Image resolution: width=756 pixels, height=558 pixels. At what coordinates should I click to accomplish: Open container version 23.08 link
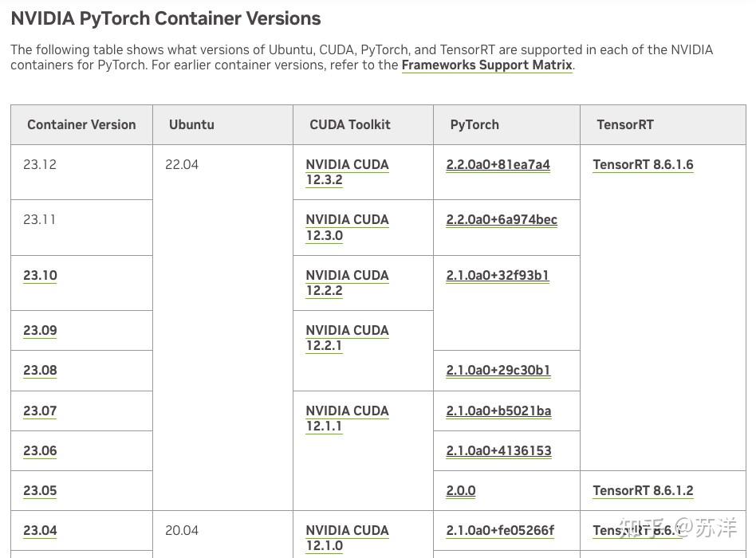(40, 371)
